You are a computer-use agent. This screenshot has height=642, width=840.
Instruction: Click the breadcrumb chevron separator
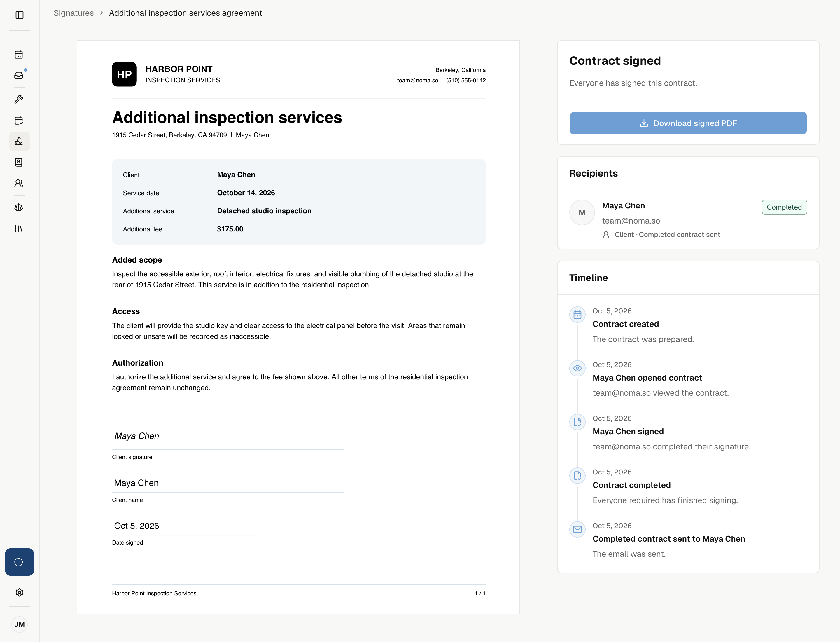[101, 13]
